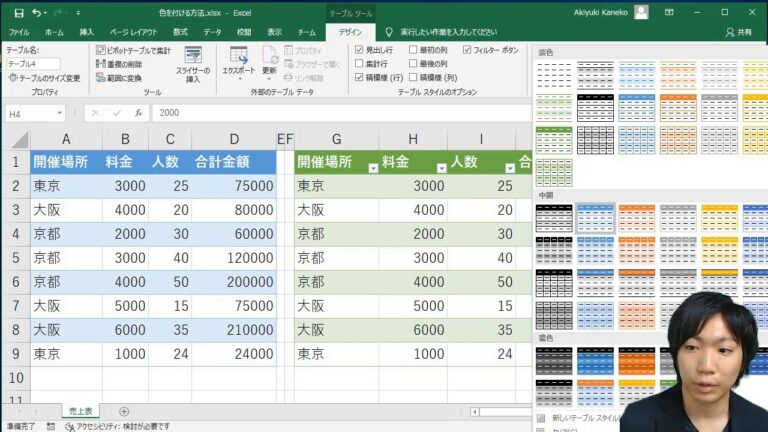The width and height of the screenshot is (768, 432).
Task: Pick orange medium table style in first 中間 row
Action: pyautogui.click(x=637, y=218)
